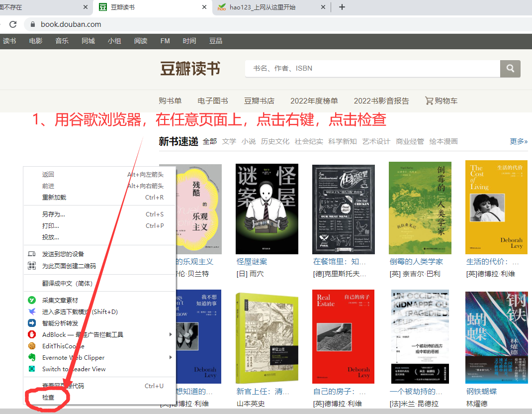
Task: Click the hao123 tab favicon
Action: pyautogui.click(x=222, y=7)
